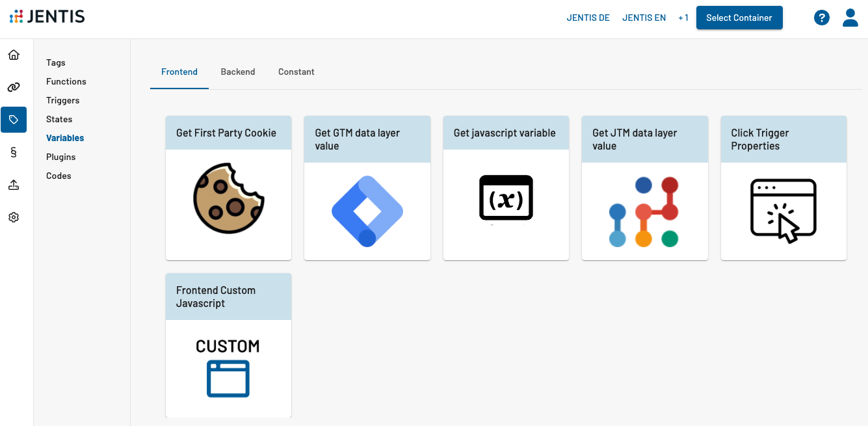The image size is (868, 426).
Task: Click the CUSTOM browser window icon
Action: tap(228, 367)
